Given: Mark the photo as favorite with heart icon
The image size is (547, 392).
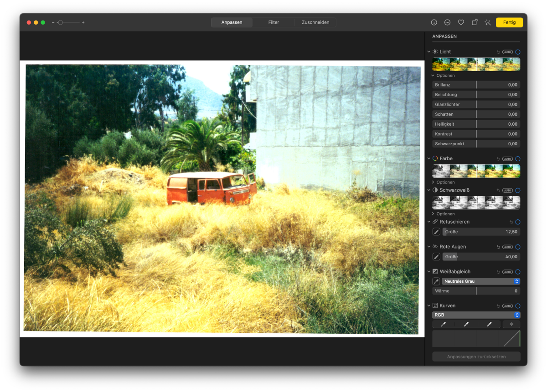Looking at the screenshot, I should 461,22.
